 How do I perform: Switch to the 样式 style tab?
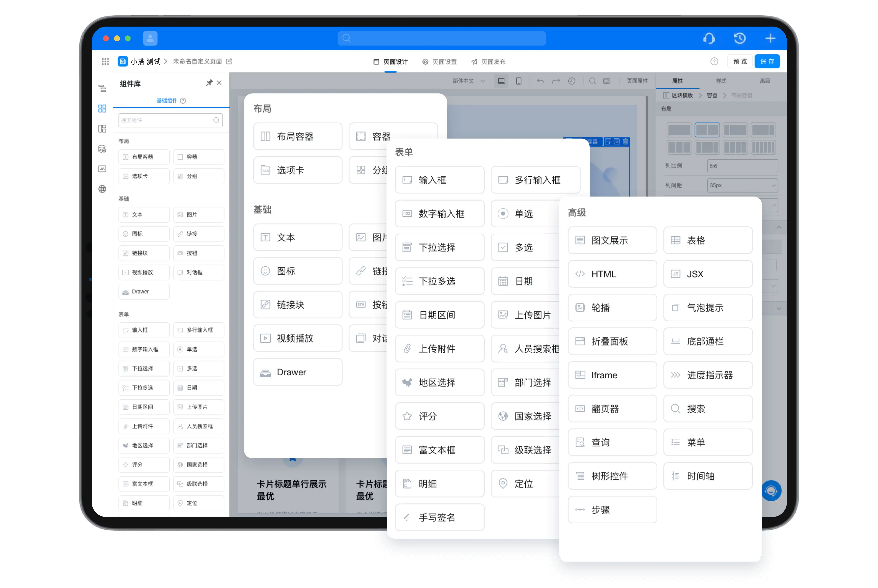pyautogui.click(x=721, y=81)
